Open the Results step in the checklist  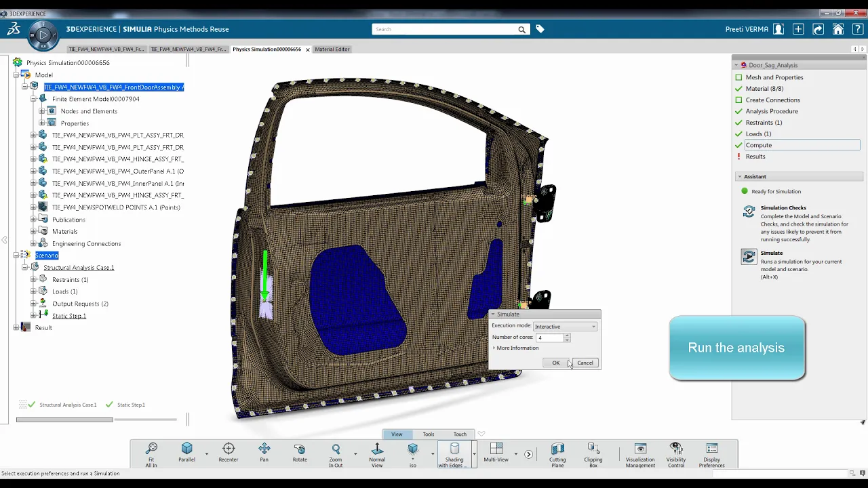click(x=755, y=157)
